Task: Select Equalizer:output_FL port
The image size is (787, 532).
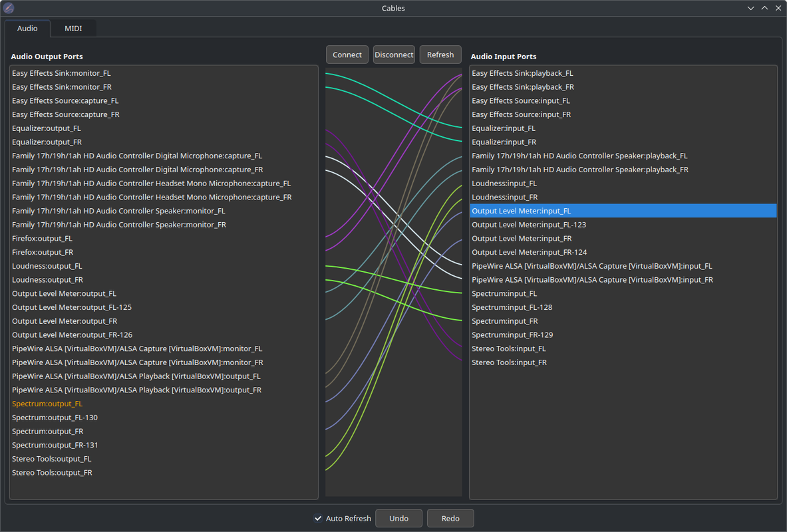Action: (x=164, y=128)
